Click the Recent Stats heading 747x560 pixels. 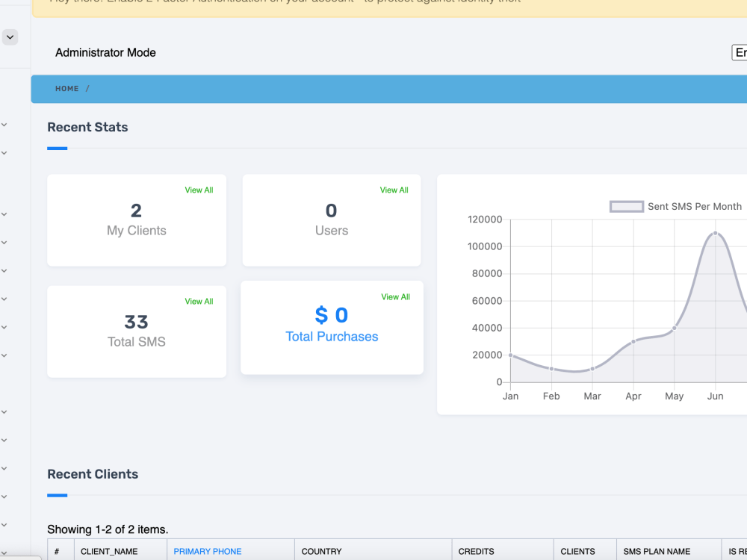click(x=87, y=127)
